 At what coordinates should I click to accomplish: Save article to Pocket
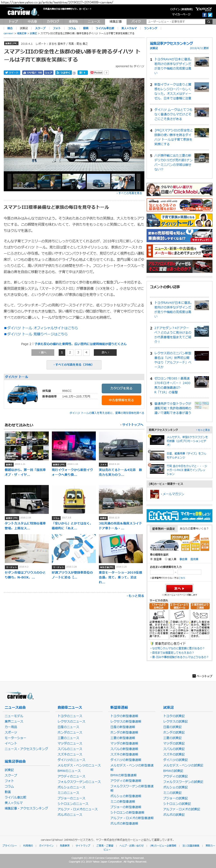(96, 72)
